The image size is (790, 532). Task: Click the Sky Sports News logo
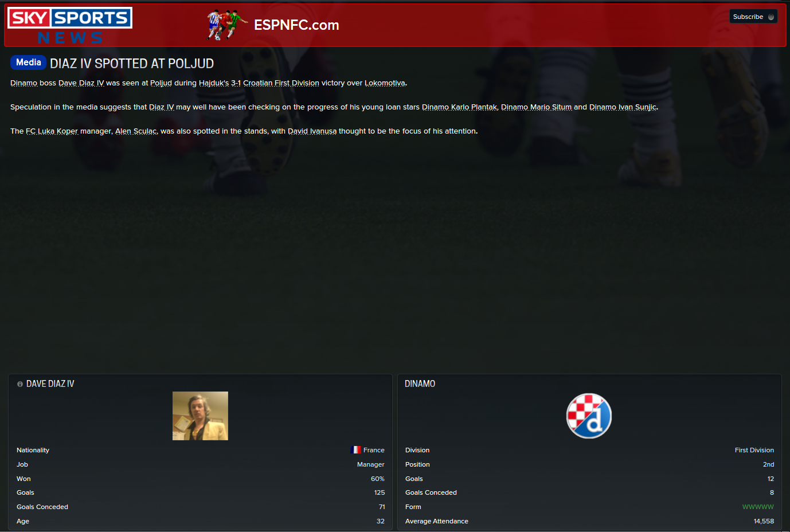[70, 26]
